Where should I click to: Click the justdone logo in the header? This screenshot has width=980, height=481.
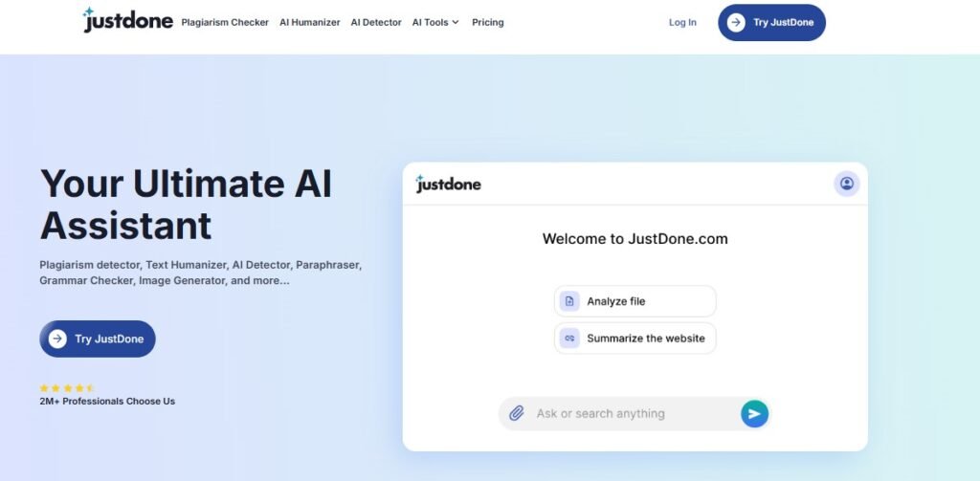tap(127, 21)
